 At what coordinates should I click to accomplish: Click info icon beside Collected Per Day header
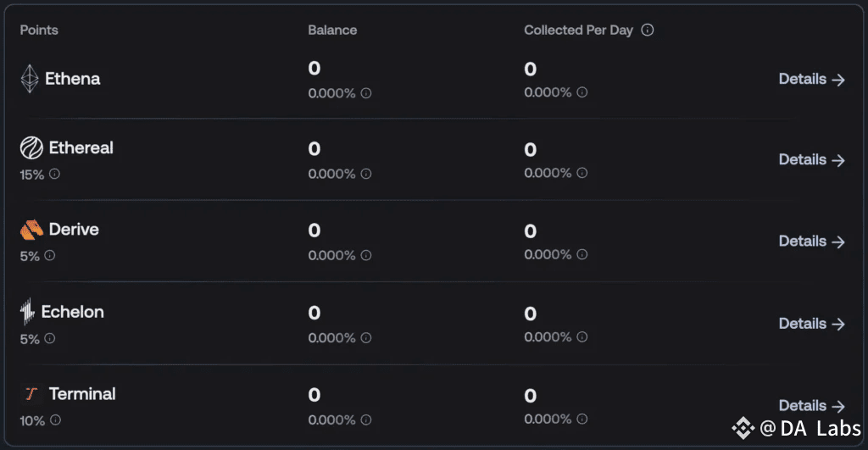pyautogui.click(x=647, y=30)
